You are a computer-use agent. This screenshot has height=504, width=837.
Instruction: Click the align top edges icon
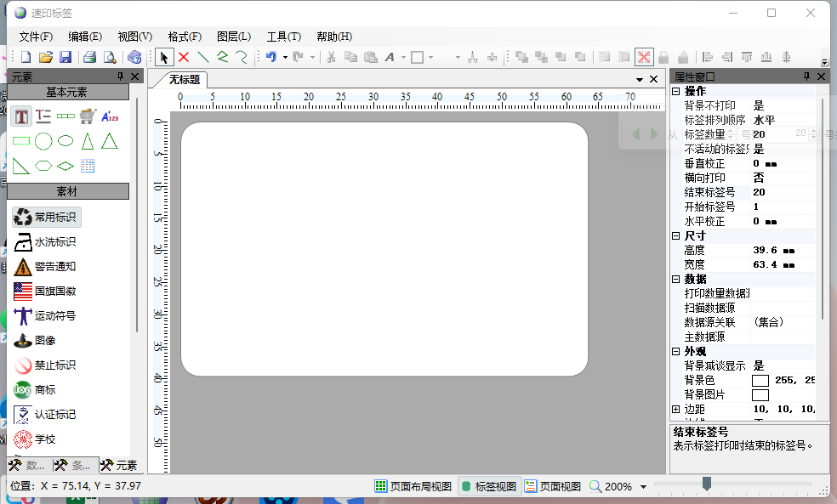tap(747, 57)
